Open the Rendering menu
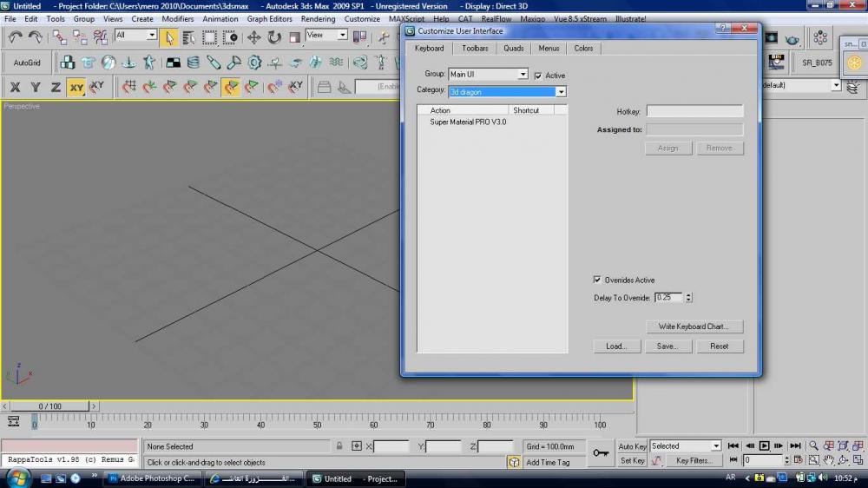Screen dimensions: 868x488 [318, 19]
